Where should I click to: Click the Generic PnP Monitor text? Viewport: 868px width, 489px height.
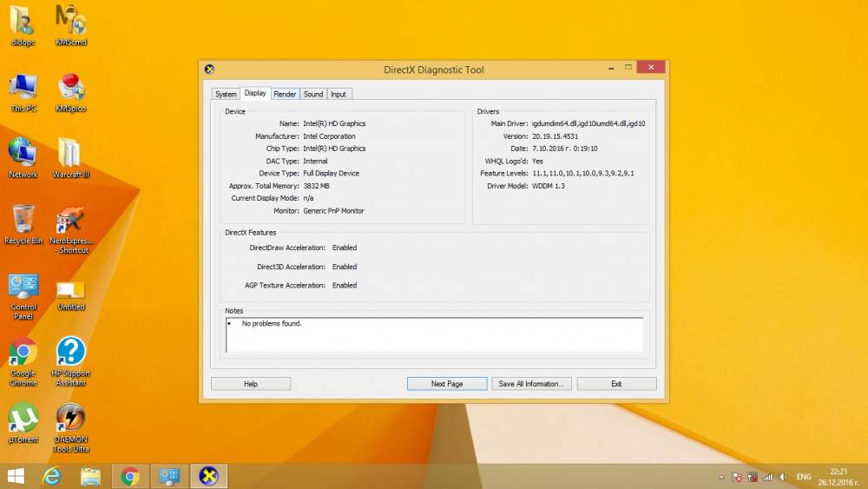coord(334,211)
